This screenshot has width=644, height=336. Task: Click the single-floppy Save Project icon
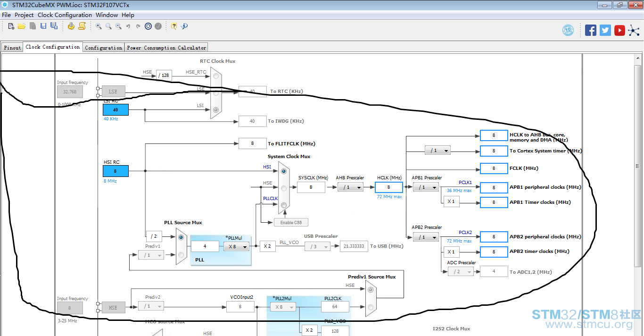click(x=43, y=26)
